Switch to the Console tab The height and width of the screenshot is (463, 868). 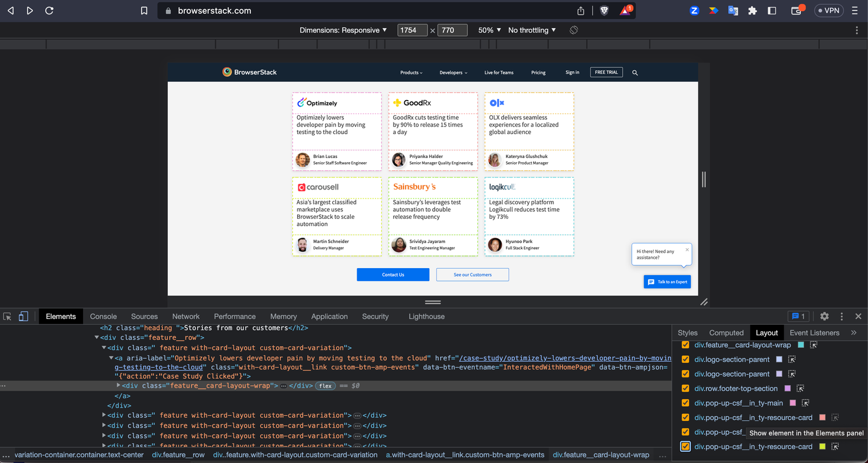[x=103, y=316]
